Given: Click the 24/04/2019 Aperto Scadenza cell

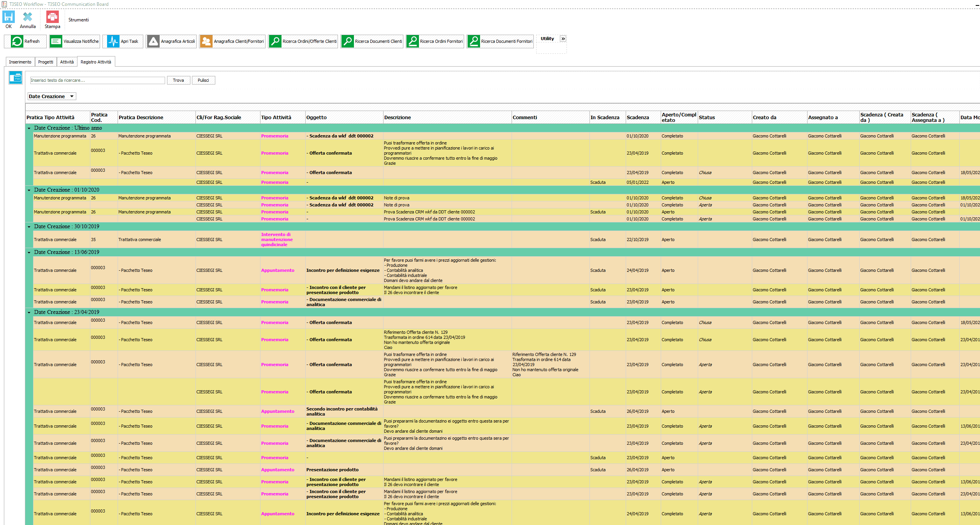Looking at the screenshot, I should click(x=643, y=270).
